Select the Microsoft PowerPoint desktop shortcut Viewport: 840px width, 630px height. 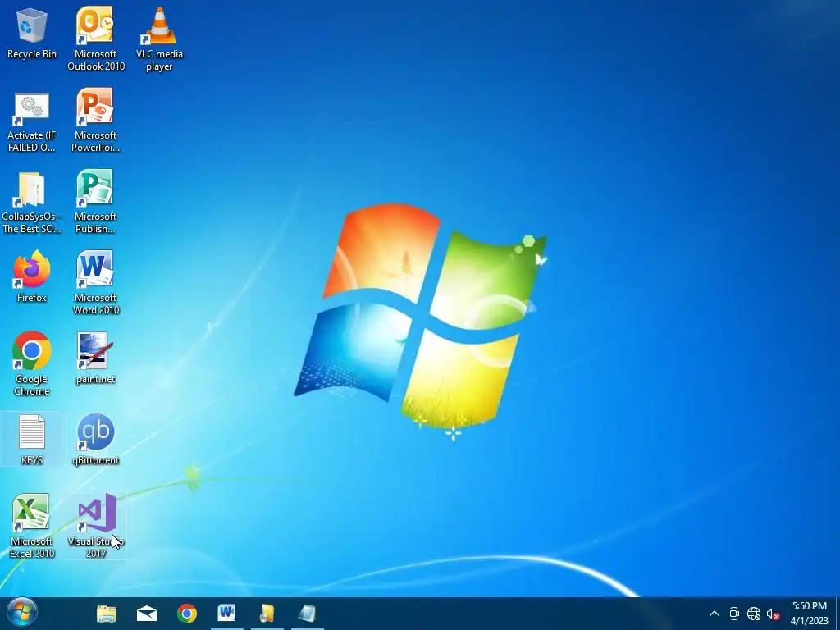pyautogui.click(x=96, y=120)
